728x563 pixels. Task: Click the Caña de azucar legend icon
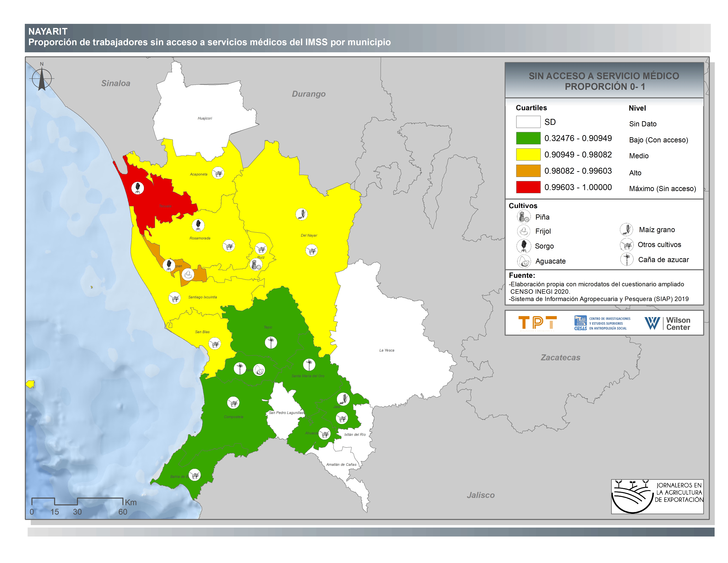pyautogui.click(x=627, y=259)
